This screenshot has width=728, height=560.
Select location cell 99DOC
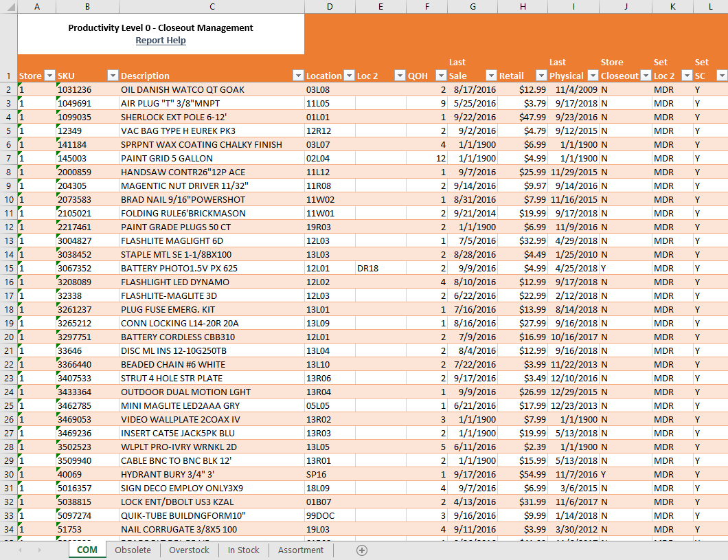(x=330, y=516)
